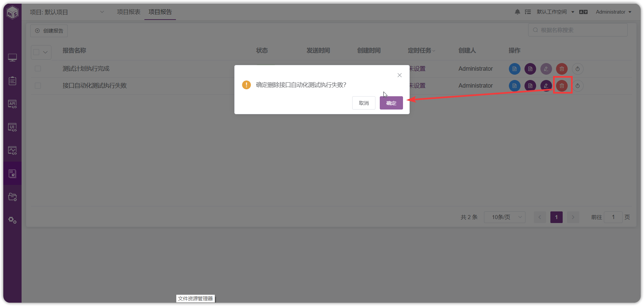Screen dimensions: 644x306
Task: Click the language switch icon
Action: pyautogui.click(x=583, y=12)
